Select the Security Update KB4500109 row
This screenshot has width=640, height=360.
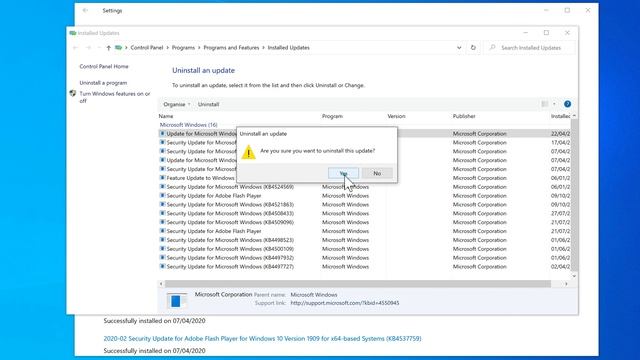click(364, 249)
